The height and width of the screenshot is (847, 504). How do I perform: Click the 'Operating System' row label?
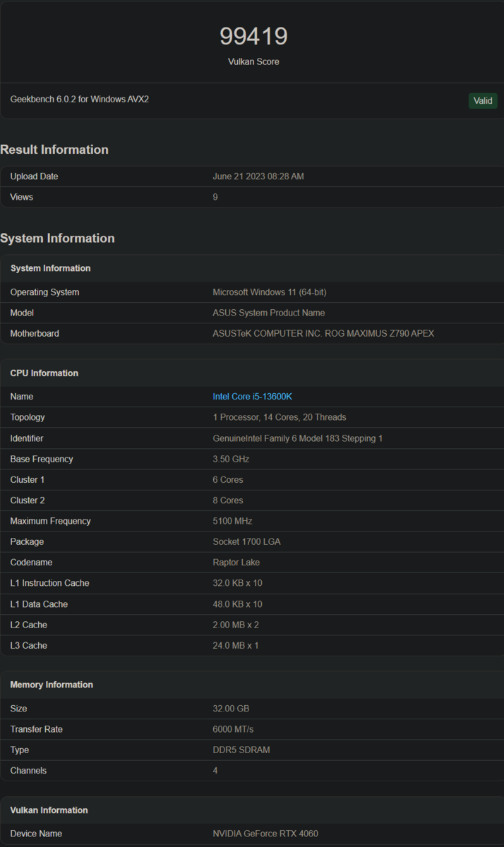click(x=44, y=292)
